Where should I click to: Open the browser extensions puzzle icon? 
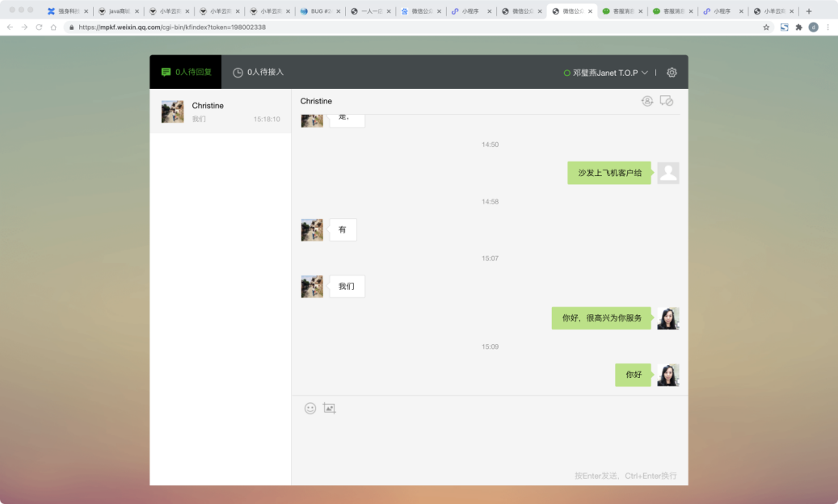799,27
